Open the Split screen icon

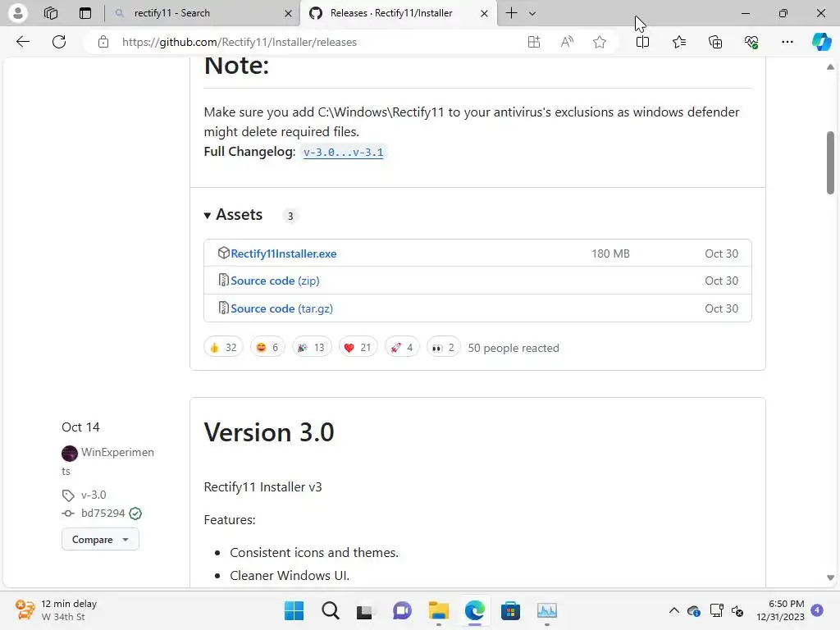click(x=642, y=42)
